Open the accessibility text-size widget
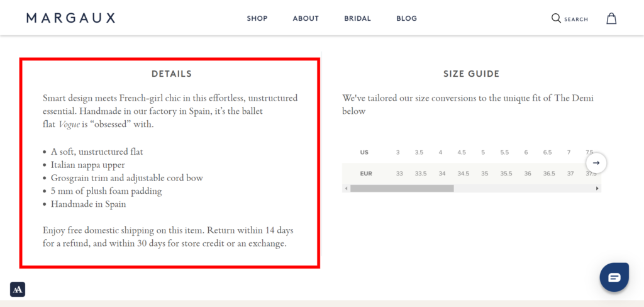The height and width of the screenshot is (307, 644). 18,289
